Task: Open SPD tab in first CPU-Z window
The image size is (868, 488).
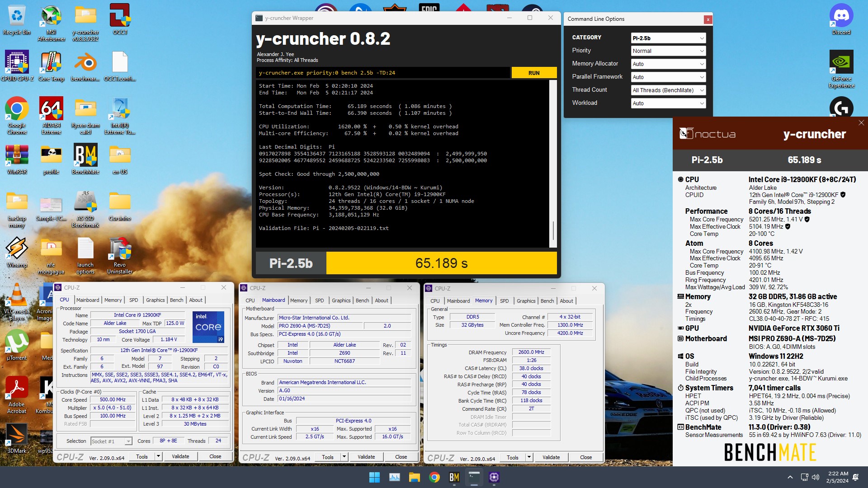Action: pos(133,300)
